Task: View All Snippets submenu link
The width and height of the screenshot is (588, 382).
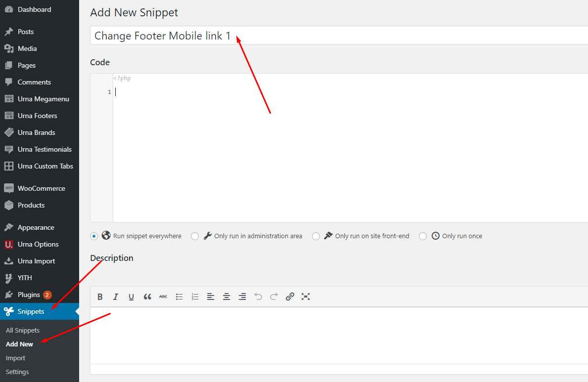Action: point(22,330)
